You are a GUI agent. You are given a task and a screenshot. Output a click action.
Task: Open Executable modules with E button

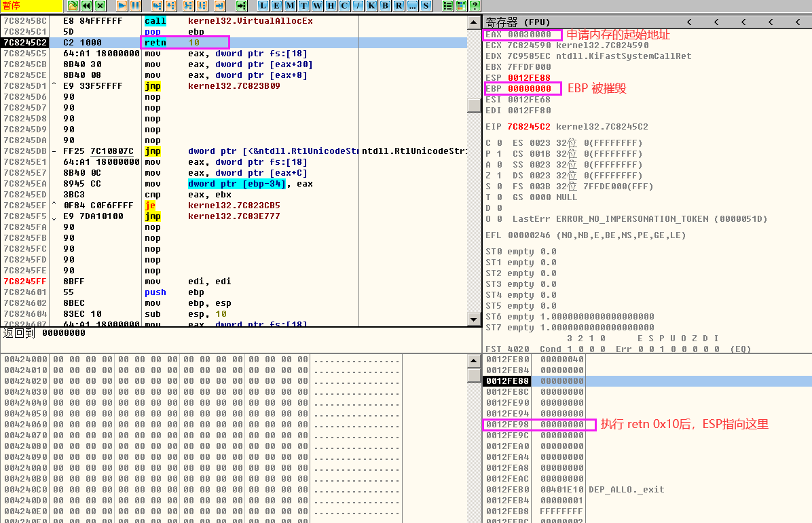pyautogui.click(x=276, y=5)
